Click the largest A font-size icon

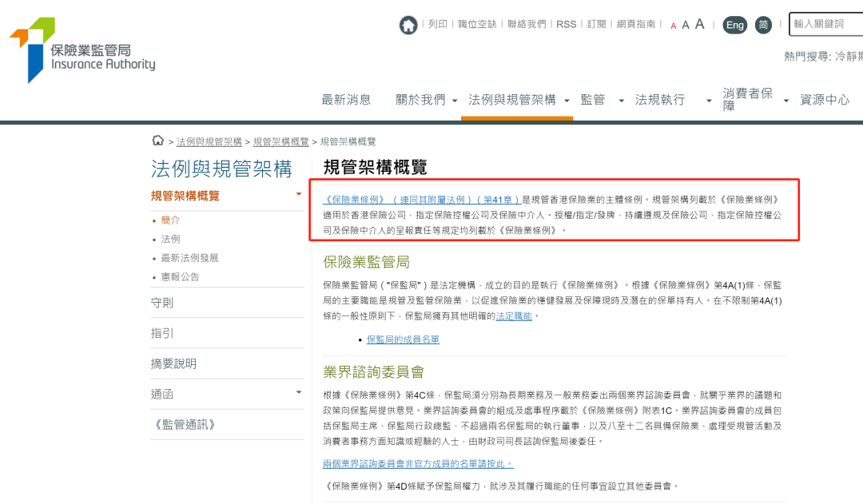pyautogui.click(x=699, y=23)
